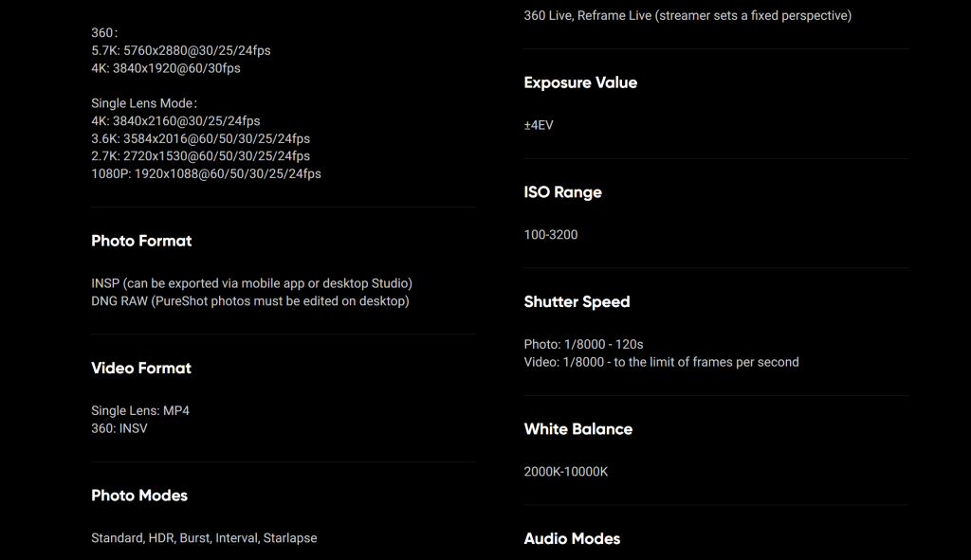Image resolution: width=971 pixels, height=560 pixels.
Task: Select the Audio Modes heading
Action: pyautogui.click(x=572, y=539)
